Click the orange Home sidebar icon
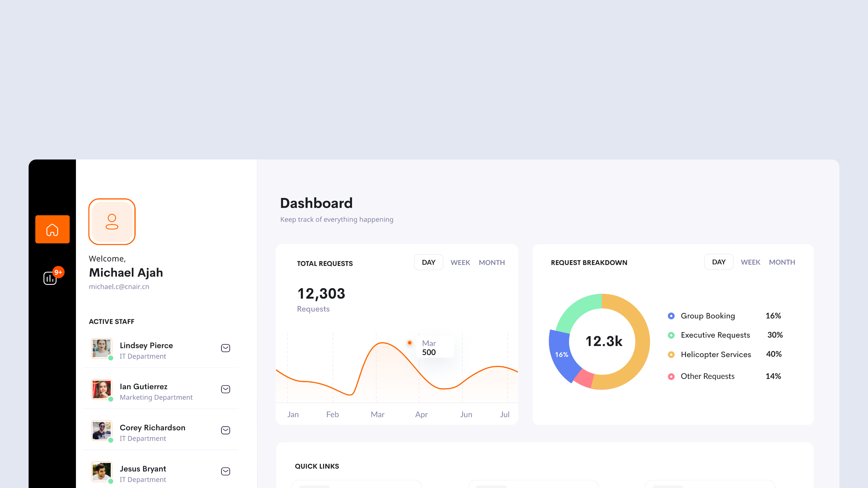The image size is (868, 488). (52, 229)
